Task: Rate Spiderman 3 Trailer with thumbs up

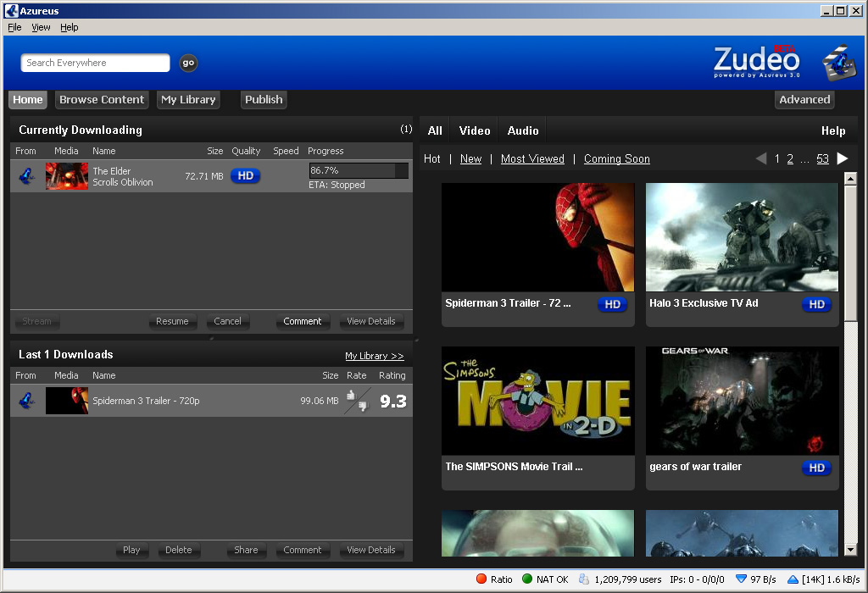Action: 350,395
